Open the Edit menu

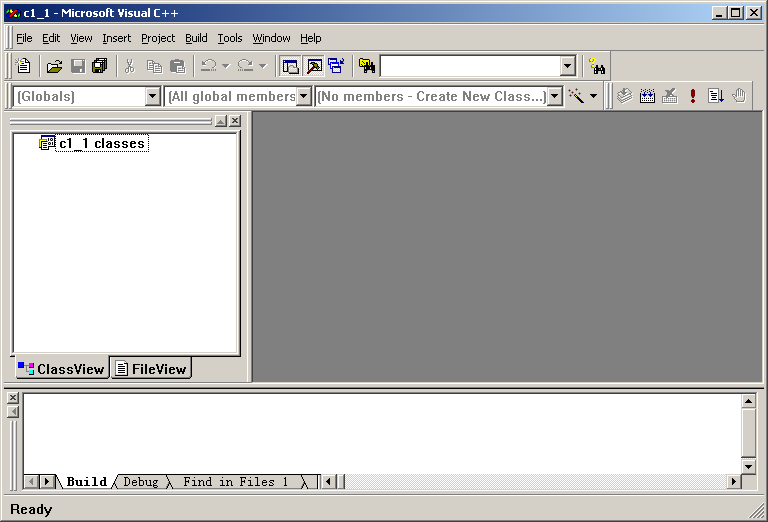51,38
